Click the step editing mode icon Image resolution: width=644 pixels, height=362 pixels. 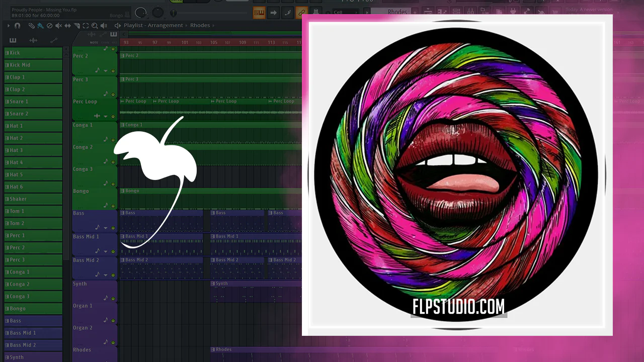pos(288,13)
